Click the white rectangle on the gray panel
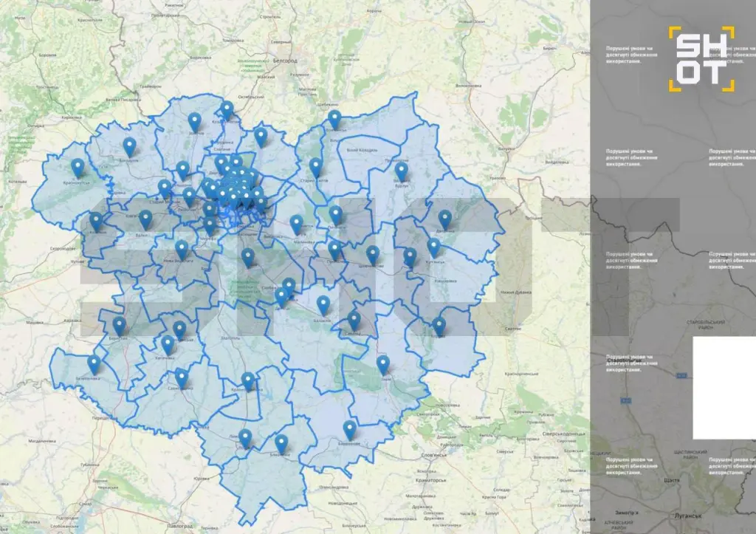The height and width of the screenshot is (534, 756). (724, 388)
